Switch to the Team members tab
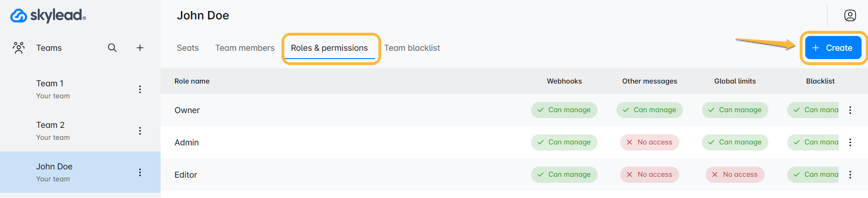 click(x=245, y=48)
